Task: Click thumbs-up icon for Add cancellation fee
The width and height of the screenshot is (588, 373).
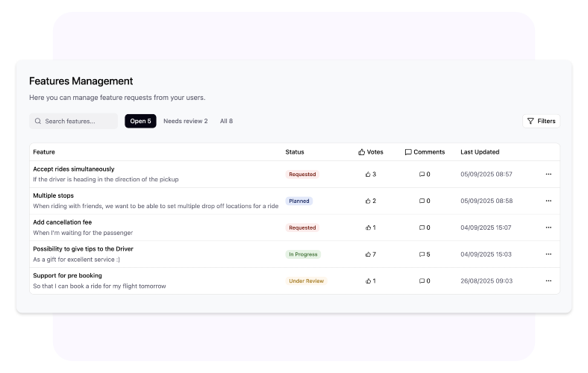Action: [x=368, y=228]
